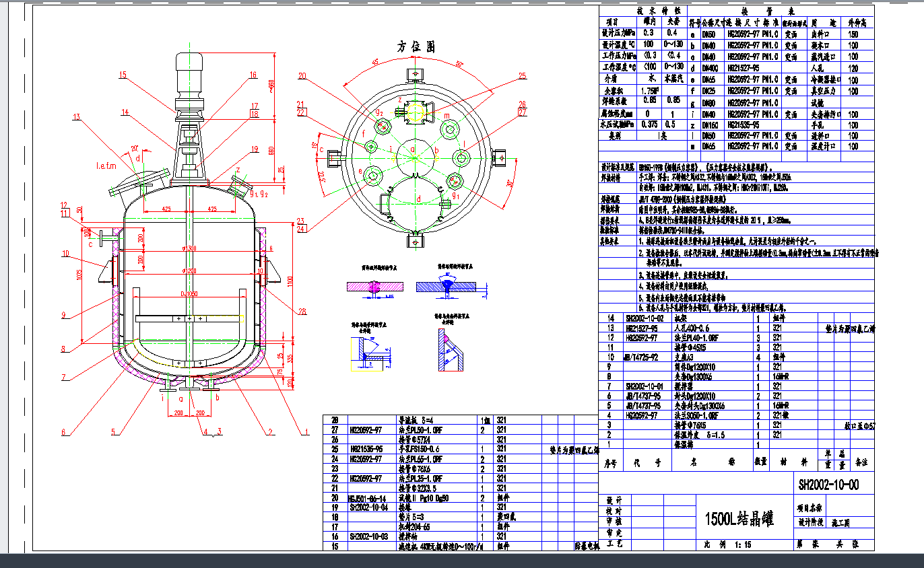Click part callout number 20
The height and width of the screenshot is (568, 924).
point(301,76)
